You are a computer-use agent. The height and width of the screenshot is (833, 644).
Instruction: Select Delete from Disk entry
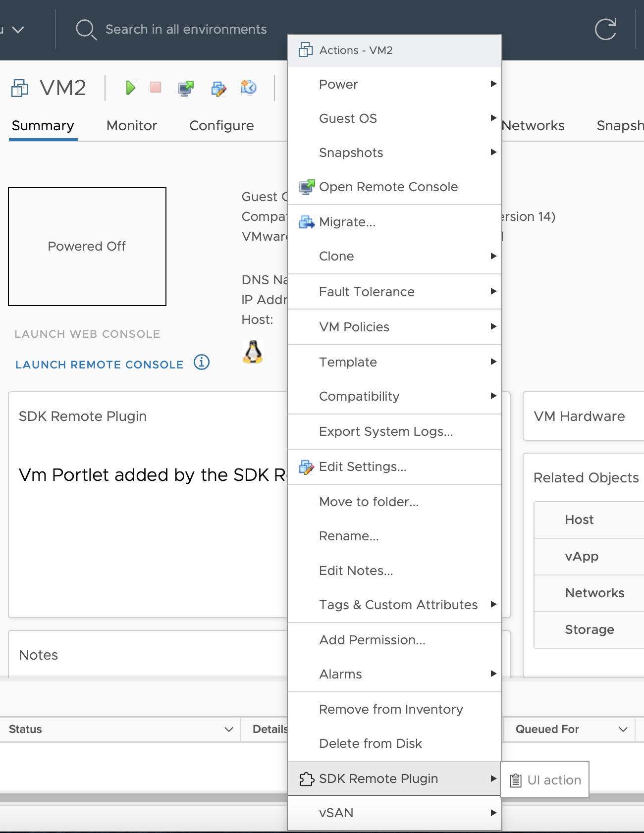tap(394, 743)
